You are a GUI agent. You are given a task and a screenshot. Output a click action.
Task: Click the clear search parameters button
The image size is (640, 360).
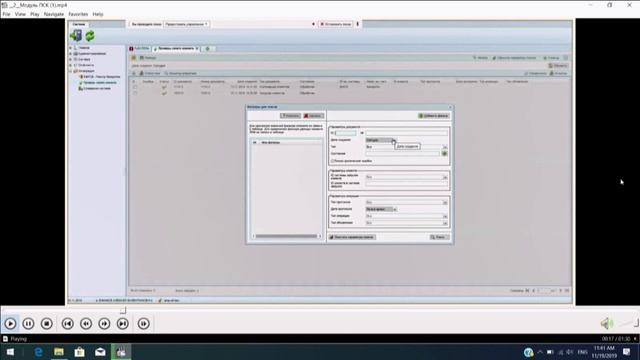pos(352,237)
